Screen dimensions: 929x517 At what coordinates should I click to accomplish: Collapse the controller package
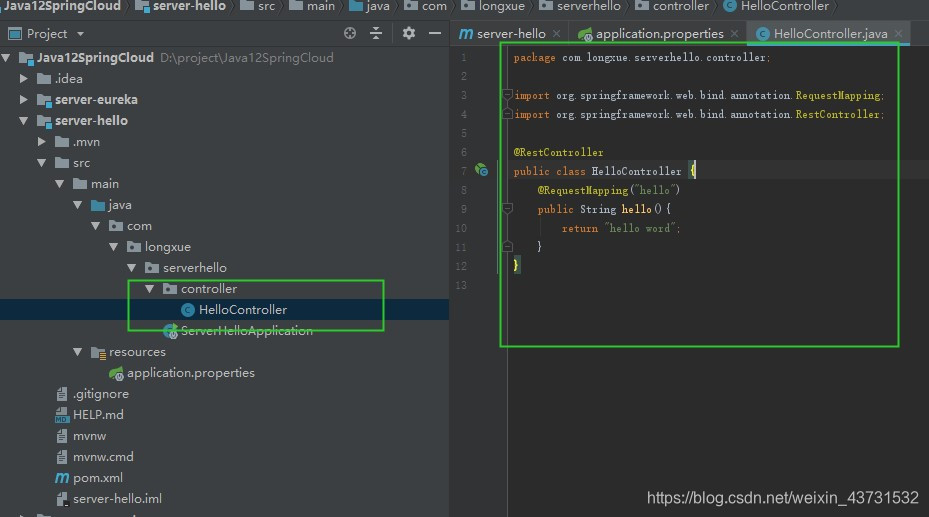pyautogui.click(x=150, y=288)
